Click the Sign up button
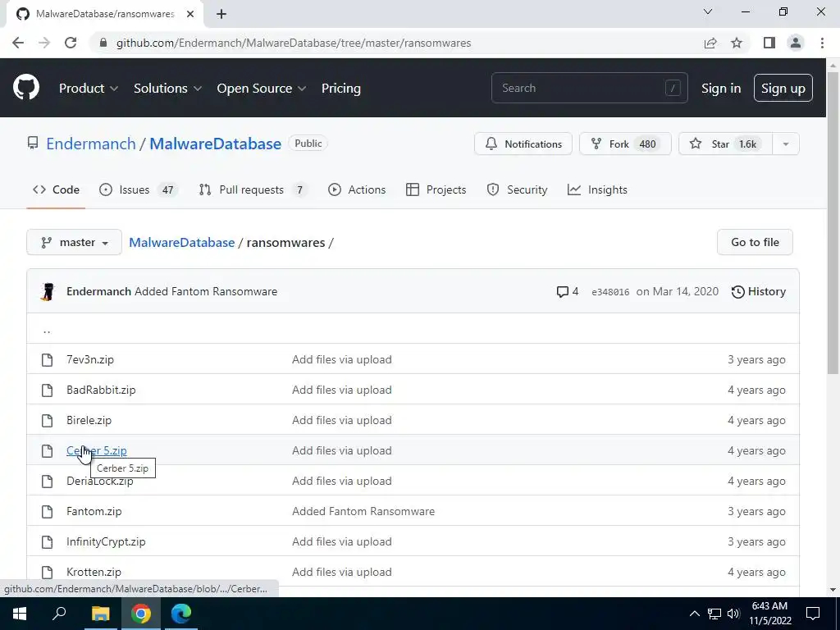The width and height of the screenshot is (840, 630). (783, 88)
